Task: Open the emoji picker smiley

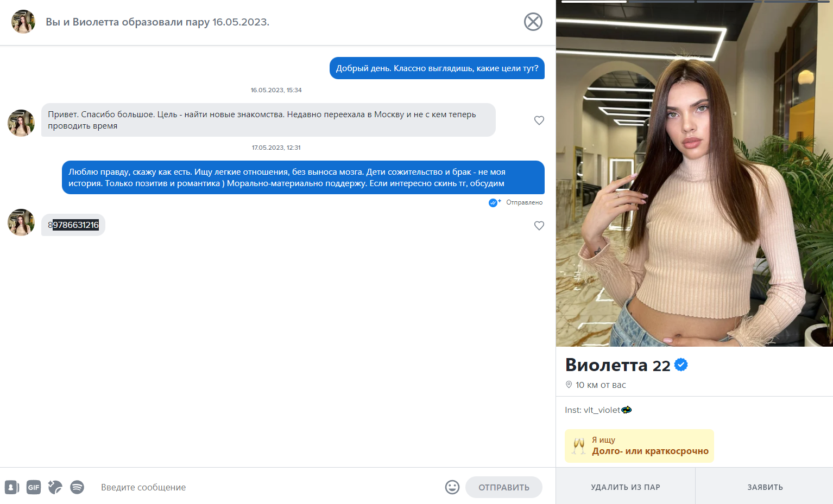Action: tap(452, 487)
